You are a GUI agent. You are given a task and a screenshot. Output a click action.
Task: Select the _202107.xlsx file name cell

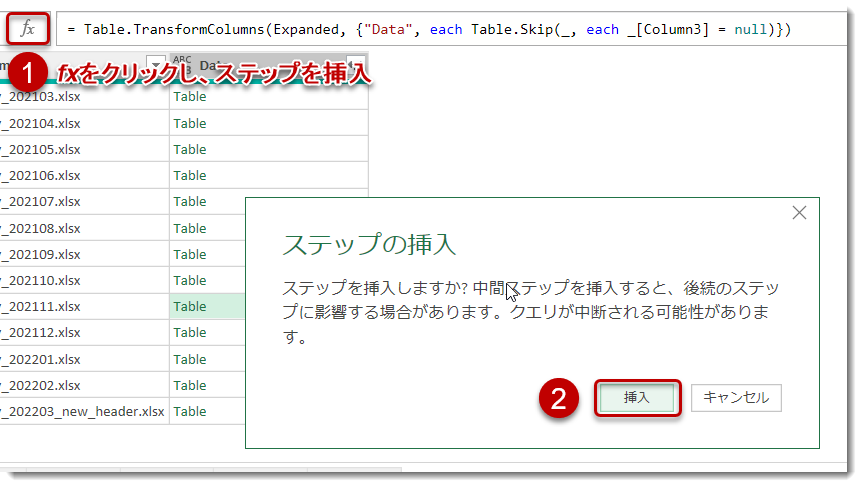(84, 202)
